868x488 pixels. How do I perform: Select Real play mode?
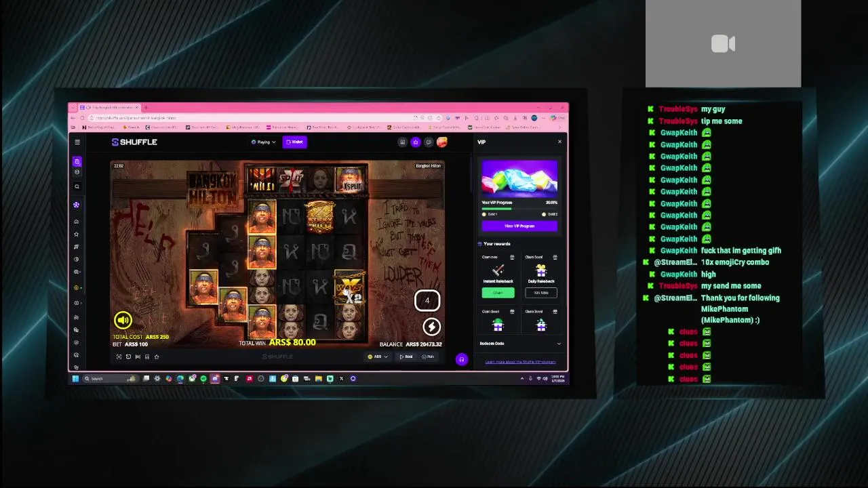pyautogui.click(x=406, y=357)
